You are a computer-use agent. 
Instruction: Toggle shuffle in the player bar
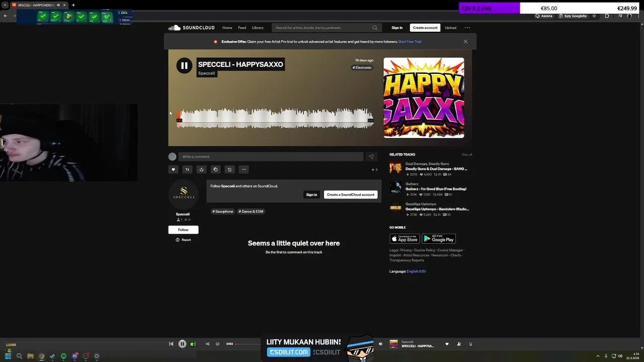pyautogui.click(x=207, y=344)
